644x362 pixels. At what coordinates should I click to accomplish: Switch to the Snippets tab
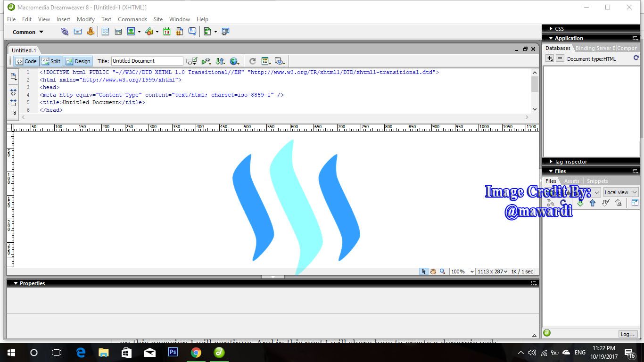click(597, 181)
